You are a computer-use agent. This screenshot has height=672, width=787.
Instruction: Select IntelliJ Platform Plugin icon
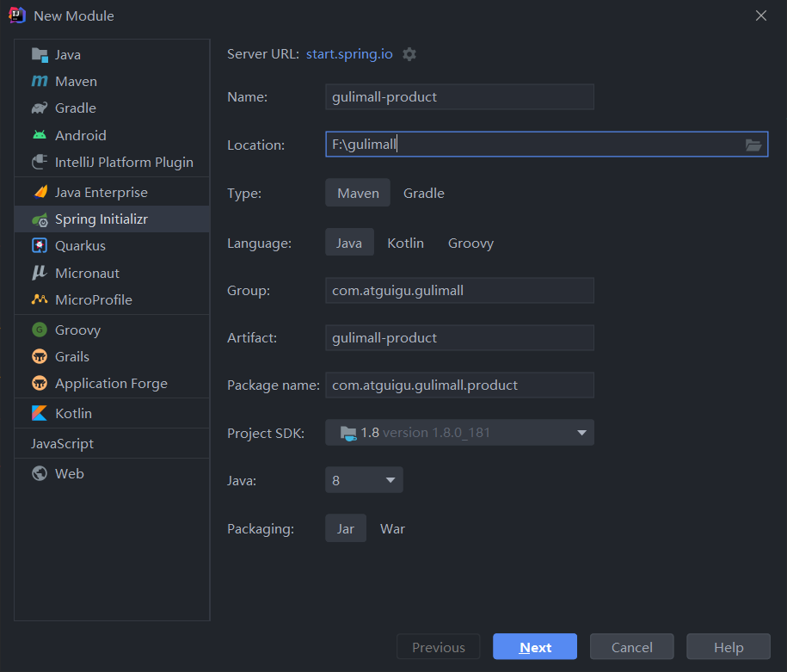[40, 163]
